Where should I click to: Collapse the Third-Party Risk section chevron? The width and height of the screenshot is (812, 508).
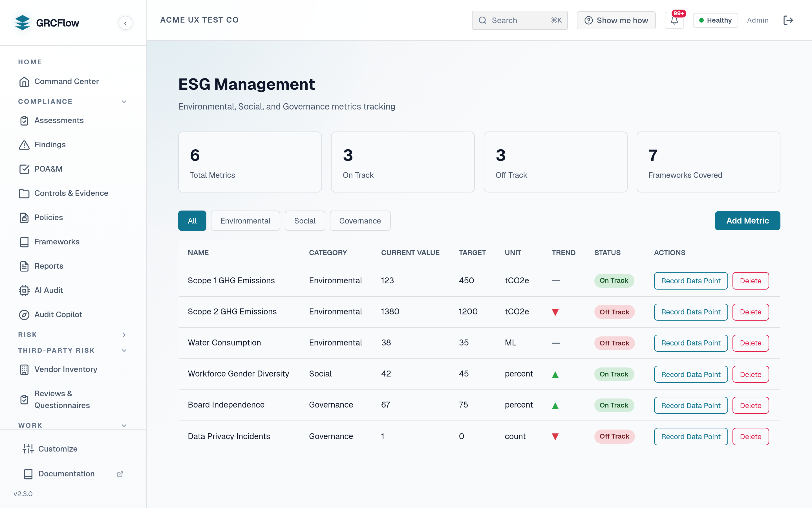[124, 351]
